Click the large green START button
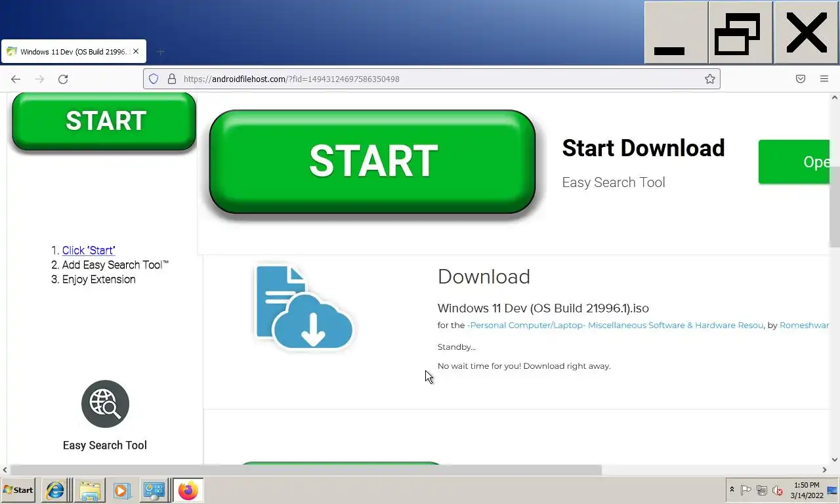This screenshot has height=504, width=840. [x=373, y=161]
